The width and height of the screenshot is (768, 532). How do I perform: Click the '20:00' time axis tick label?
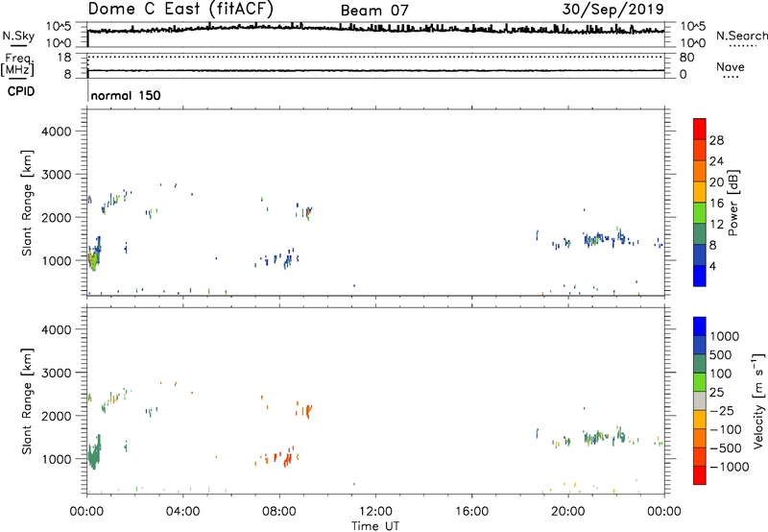568,512
